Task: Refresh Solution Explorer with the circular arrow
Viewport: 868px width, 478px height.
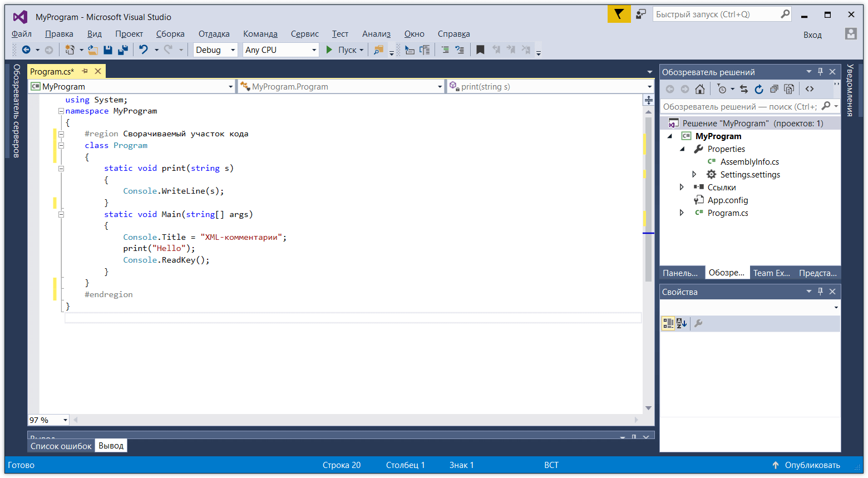Action: coord(759,89)
